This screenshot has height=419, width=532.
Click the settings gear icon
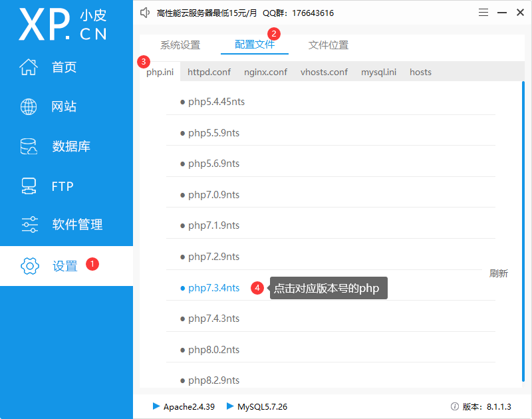(30, 265)
